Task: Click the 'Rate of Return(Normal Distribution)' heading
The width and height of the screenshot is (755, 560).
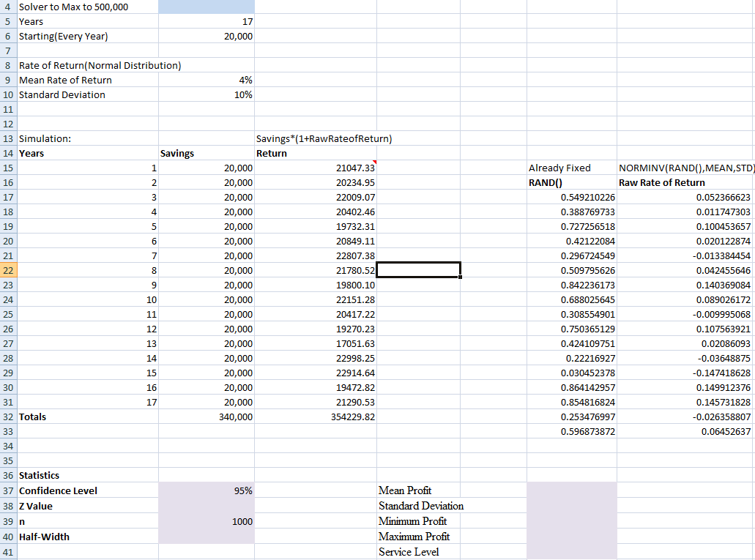Action: point(100,65)
